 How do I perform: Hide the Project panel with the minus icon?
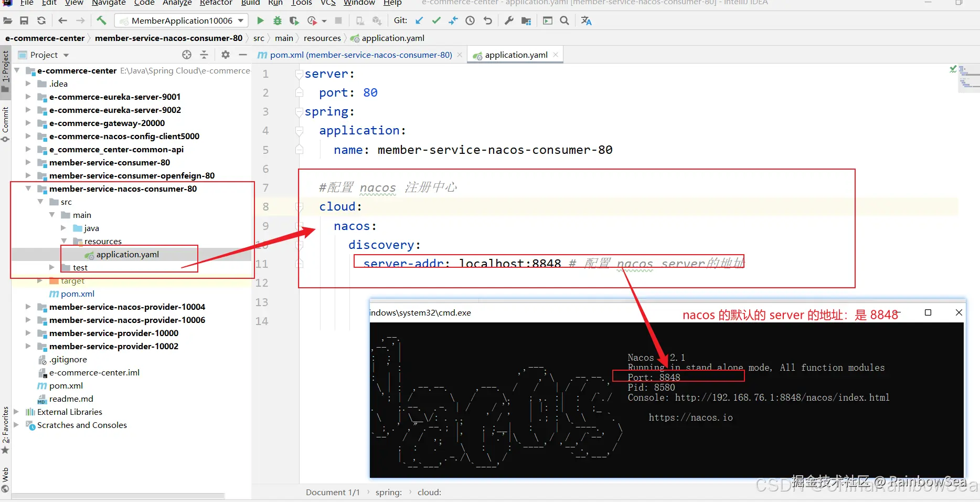[x=243, y=55]
